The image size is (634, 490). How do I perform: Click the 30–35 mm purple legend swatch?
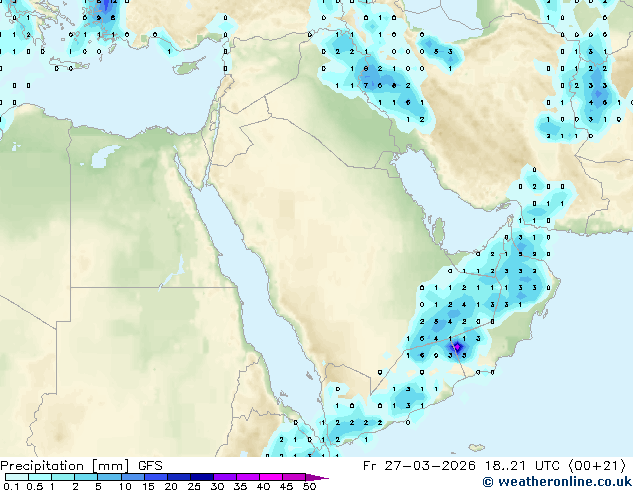click(225, 477)
